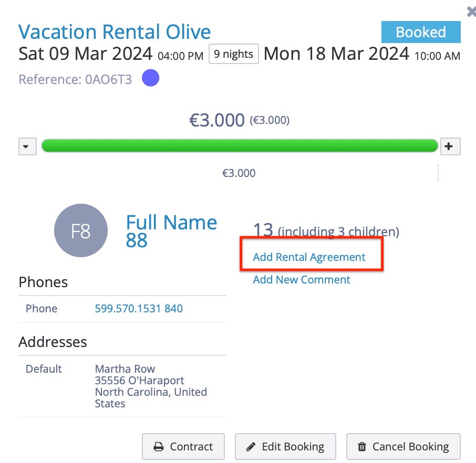Viewport: 476px width, 463px height.
Task: Click the Cancel Booking button
Action: point(403,447)
